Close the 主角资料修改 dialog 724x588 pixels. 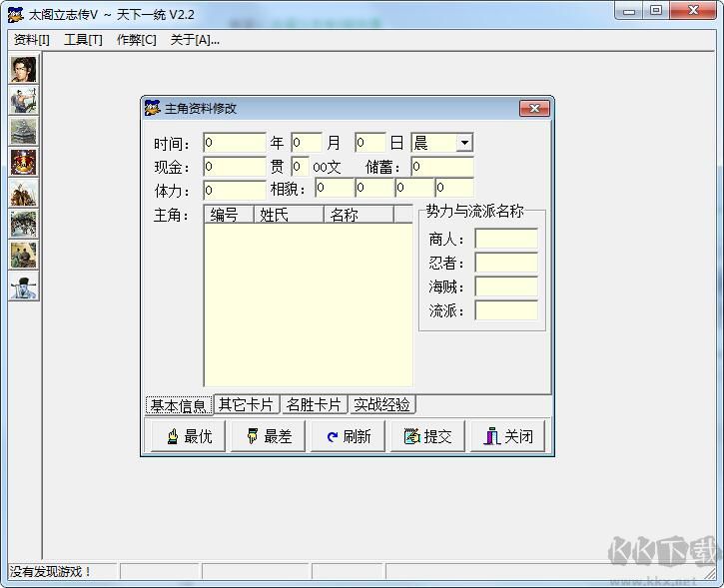coord(534,109)
